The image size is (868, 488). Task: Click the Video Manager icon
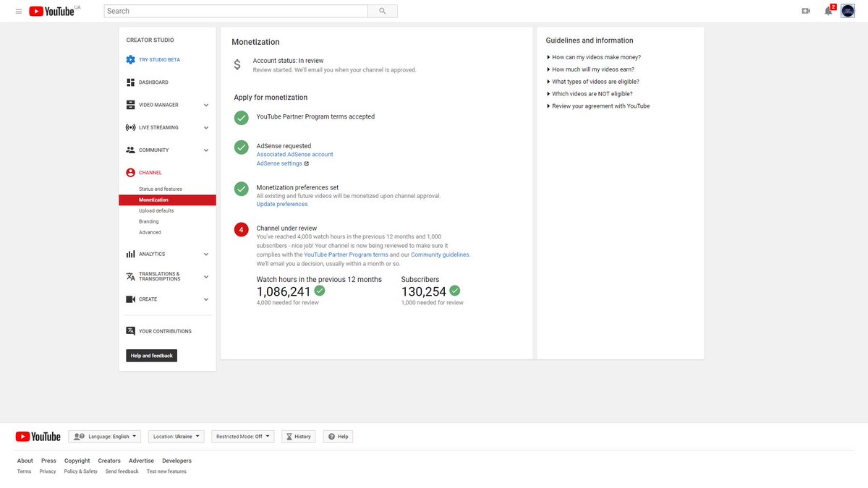click(x=130, y=105)
